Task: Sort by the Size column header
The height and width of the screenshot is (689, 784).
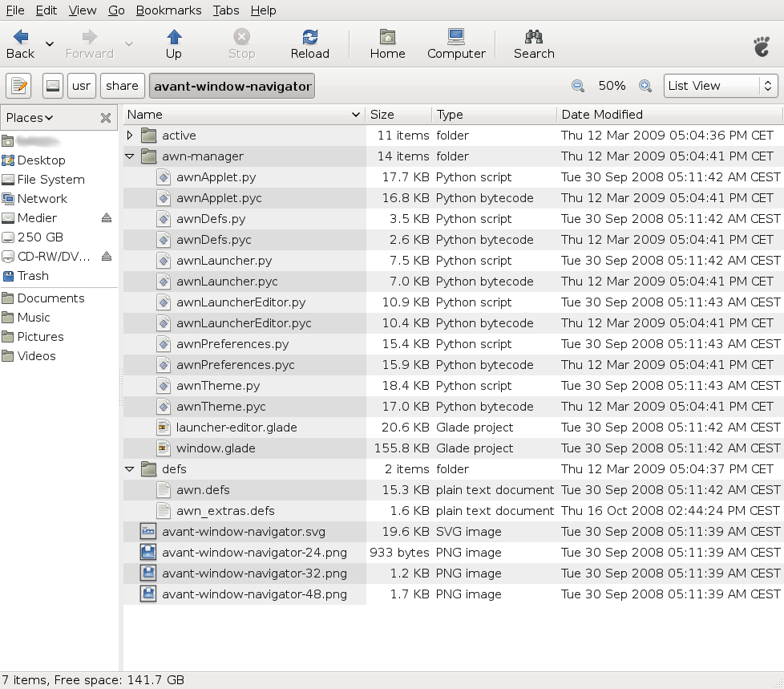Action: pyautogui.click(x=398, y=115)
